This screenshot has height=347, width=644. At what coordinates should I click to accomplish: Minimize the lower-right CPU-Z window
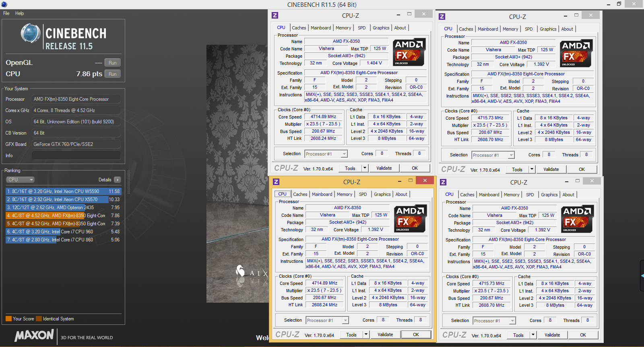(x=567, y=181)
